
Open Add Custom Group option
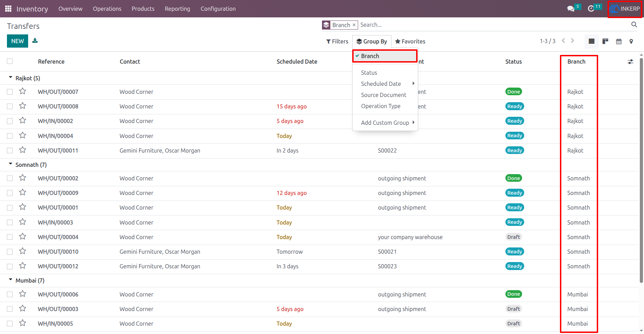[385, 123]
